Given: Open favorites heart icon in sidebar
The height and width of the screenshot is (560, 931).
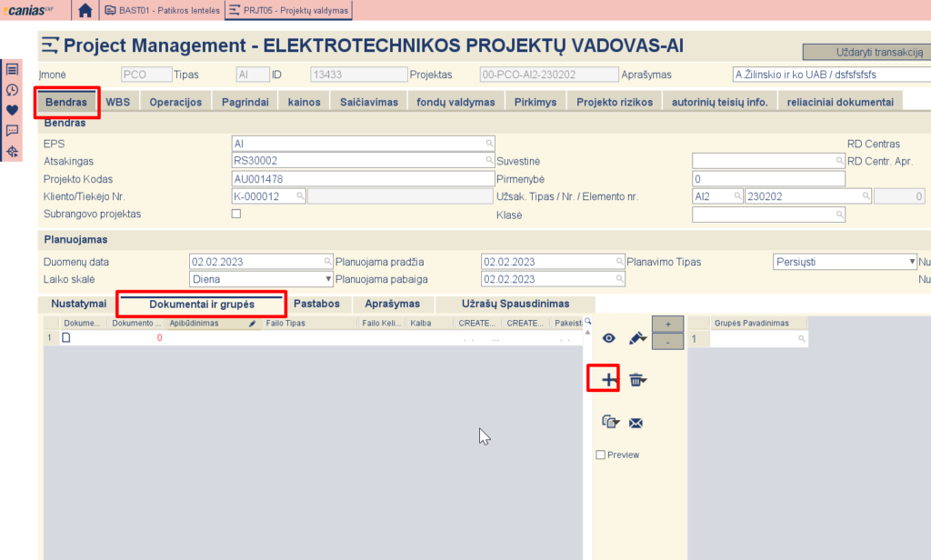Looking at the screenshot, I should (13, 110).
